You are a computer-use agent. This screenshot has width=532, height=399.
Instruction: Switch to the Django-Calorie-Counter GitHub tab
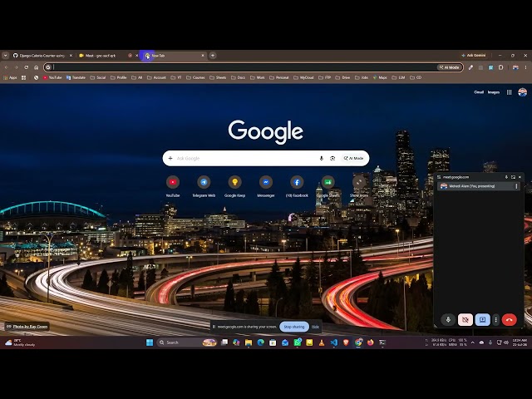pos(42,56)
